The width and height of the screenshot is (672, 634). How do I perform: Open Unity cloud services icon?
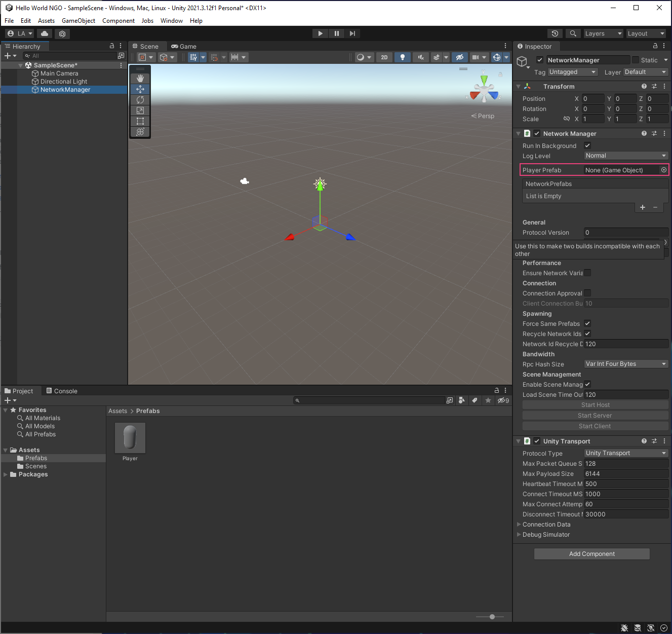point(45,33)
